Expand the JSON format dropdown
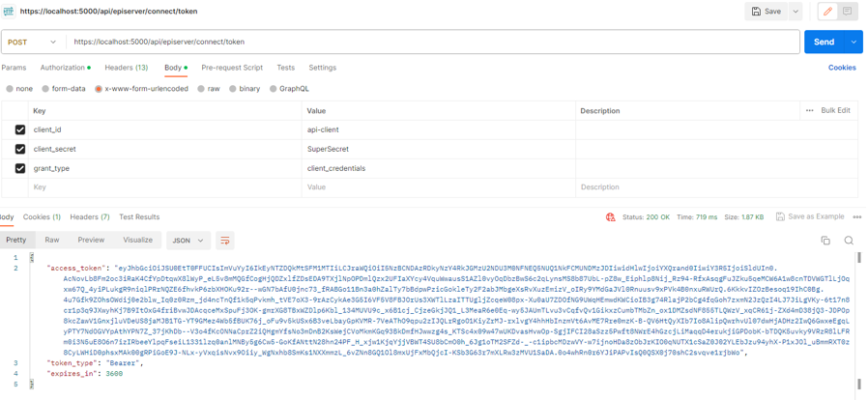The image size is (868, 400). point(188,241)
